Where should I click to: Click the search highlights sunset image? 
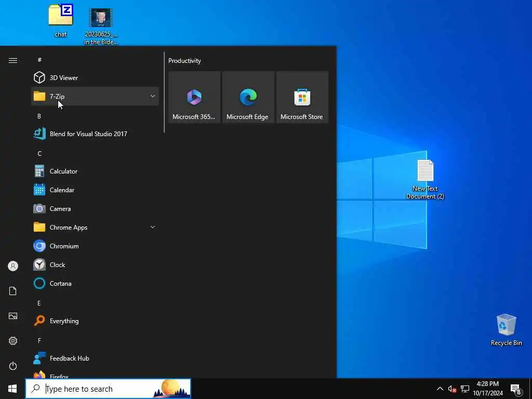point(171,389)
